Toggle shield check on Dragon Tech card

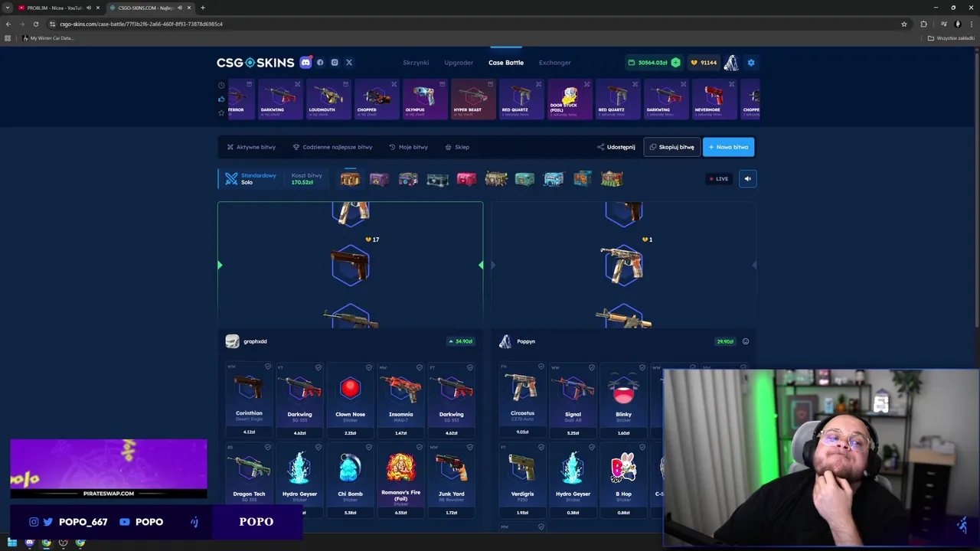(268, 447)
